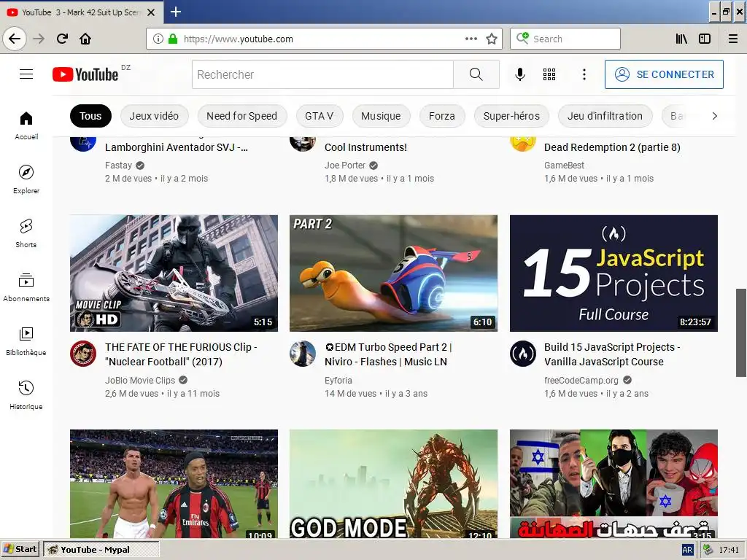This screenshot has height=560, width=747.
Task: Open the Turbo snail Part 2 thumbnail
Action: [393, 273]
